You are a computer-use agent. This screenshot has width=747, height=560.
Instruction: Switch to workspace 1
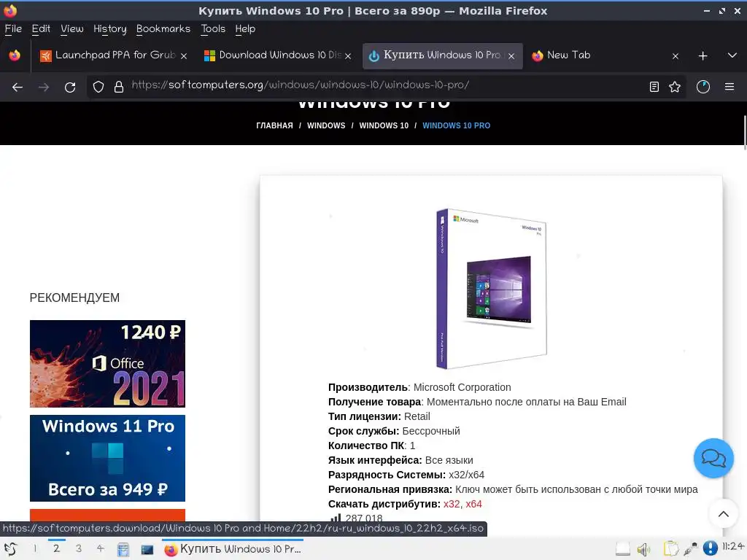click(35, 548)
